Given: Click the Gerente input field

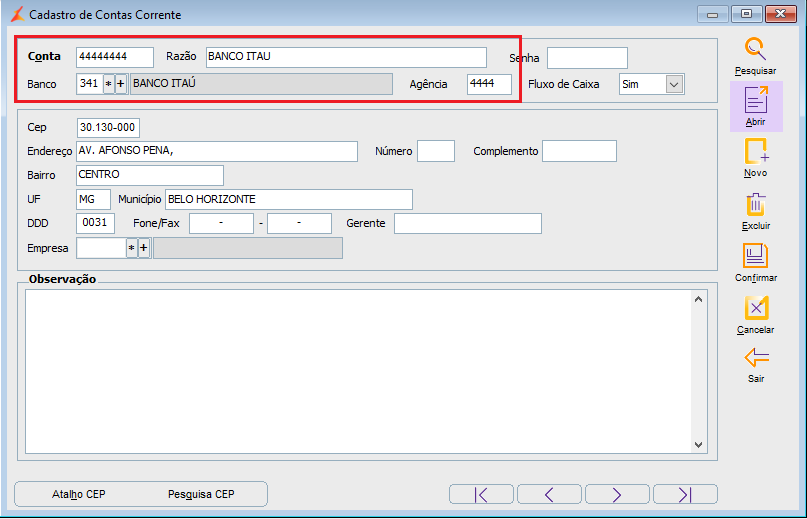Looking at the screenshot, I should (x=468, y=223).
